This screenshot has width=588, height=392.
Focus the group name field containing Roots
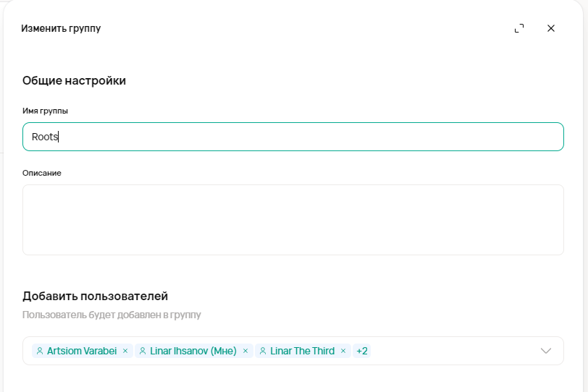293,137
